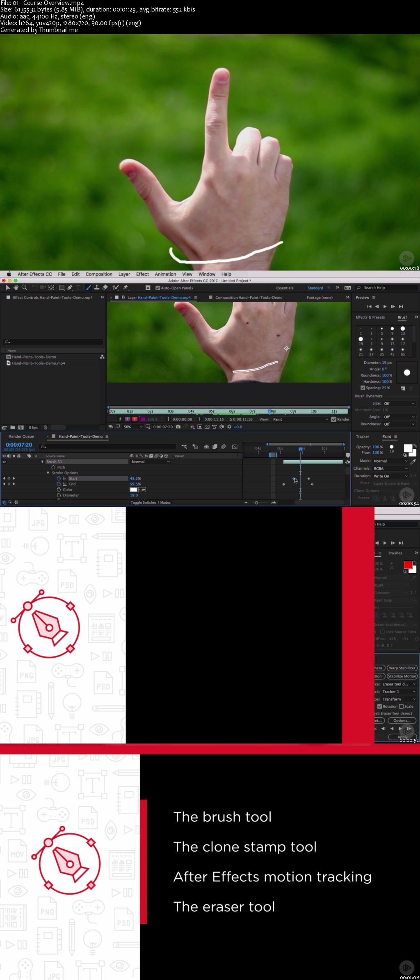
Task: Toggle the Scale checkbox in Tracker panel
Action: coord(401,706)
